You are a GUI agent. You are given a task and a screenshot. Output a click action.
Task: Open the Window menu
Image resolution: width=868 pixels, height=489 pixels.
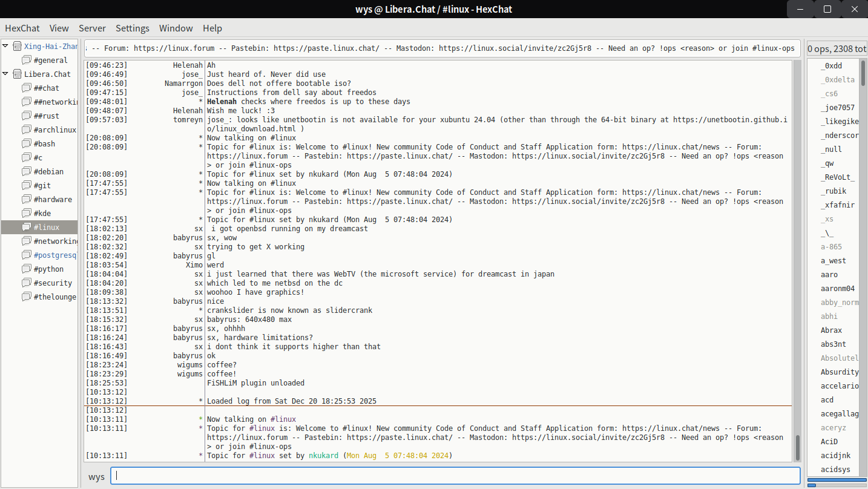[x=176, y=28]
